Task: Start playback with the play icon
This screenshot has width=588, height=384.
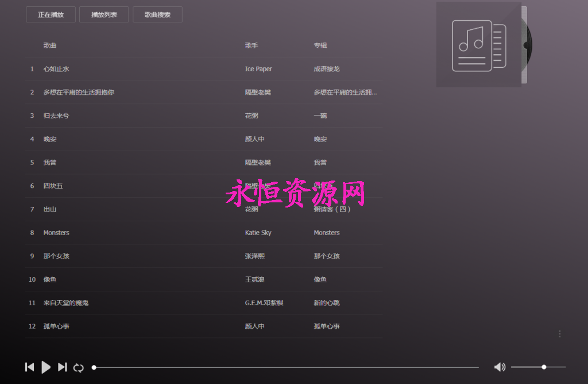Action: click(46, 367)
